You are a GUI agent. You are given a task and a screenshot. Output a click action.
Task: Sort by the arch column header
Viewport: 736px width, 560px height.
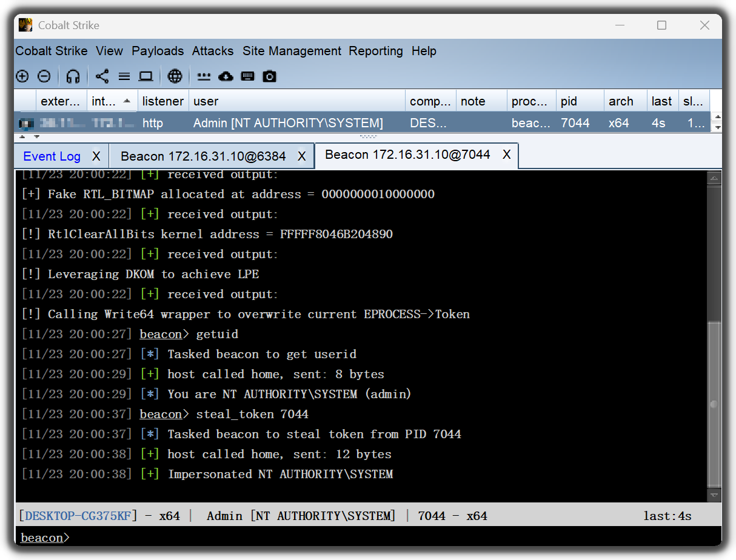(x=626, y=101)
